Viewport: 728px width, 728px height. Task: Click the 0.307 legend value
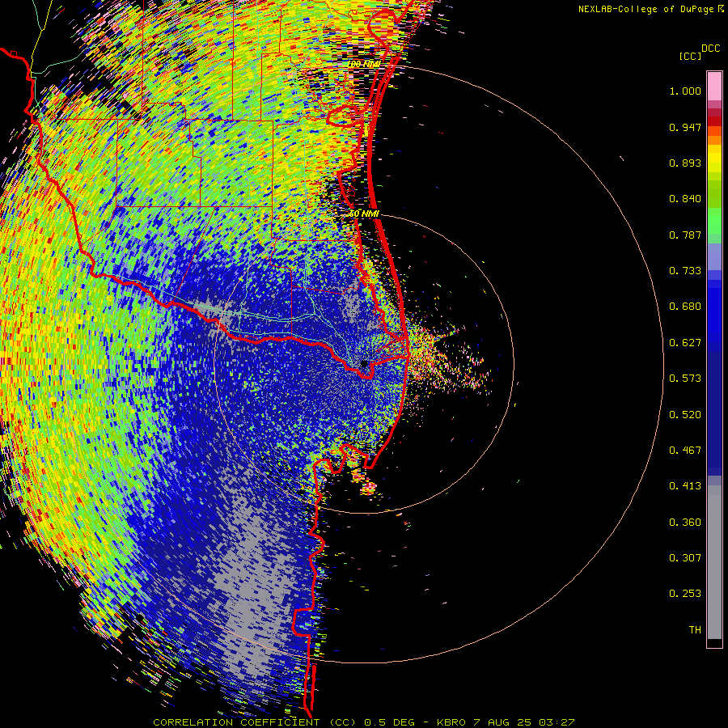tap(685, 558)
